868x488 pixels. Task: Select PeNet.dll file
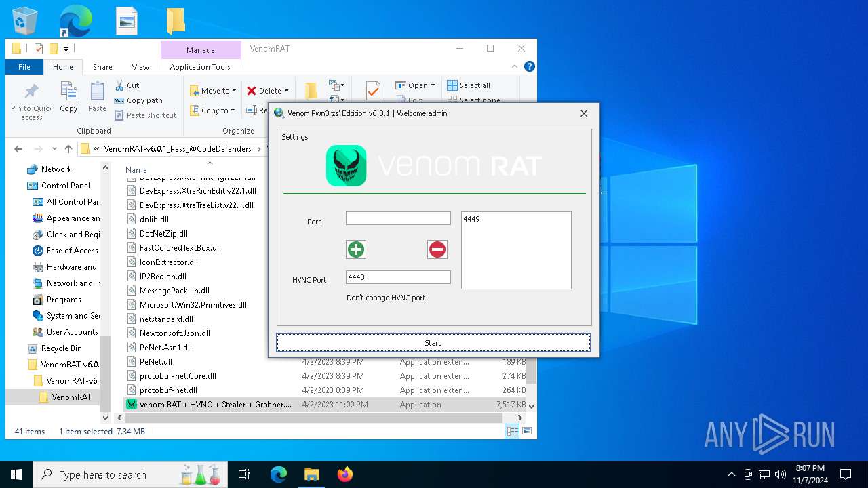[x=155, y=362]
